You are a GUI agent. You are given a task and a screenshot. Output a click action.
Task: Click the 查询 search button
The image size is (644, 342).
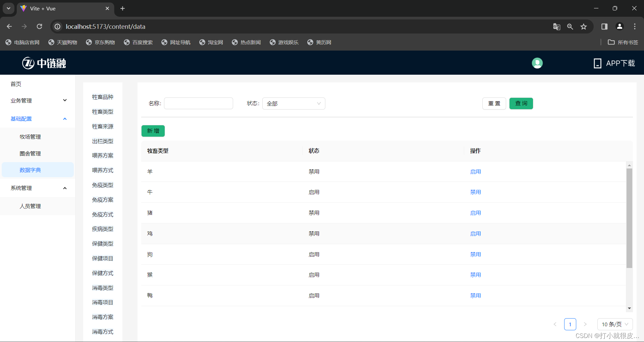click(x=521, y=104)
